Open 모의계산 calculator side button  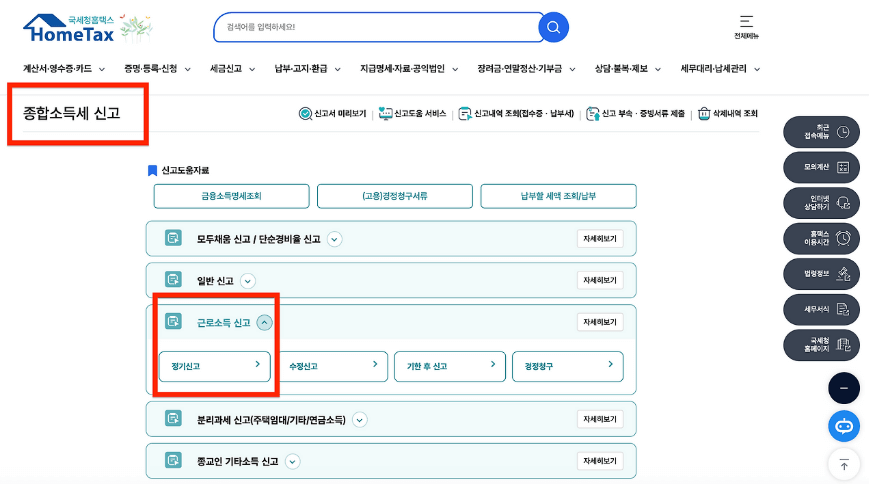tap(821, 167)
